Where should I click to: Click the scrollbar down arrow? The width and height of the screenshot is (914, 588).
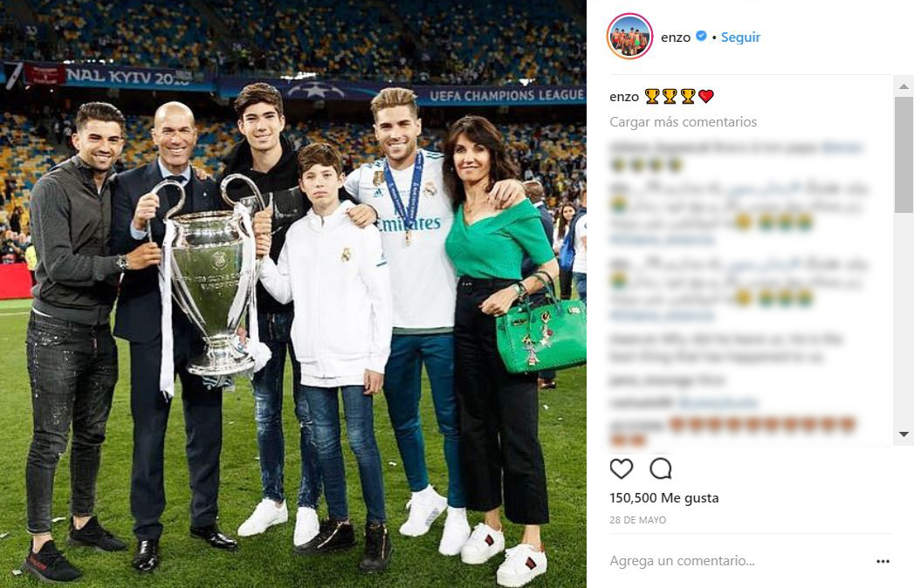(904, 434)
